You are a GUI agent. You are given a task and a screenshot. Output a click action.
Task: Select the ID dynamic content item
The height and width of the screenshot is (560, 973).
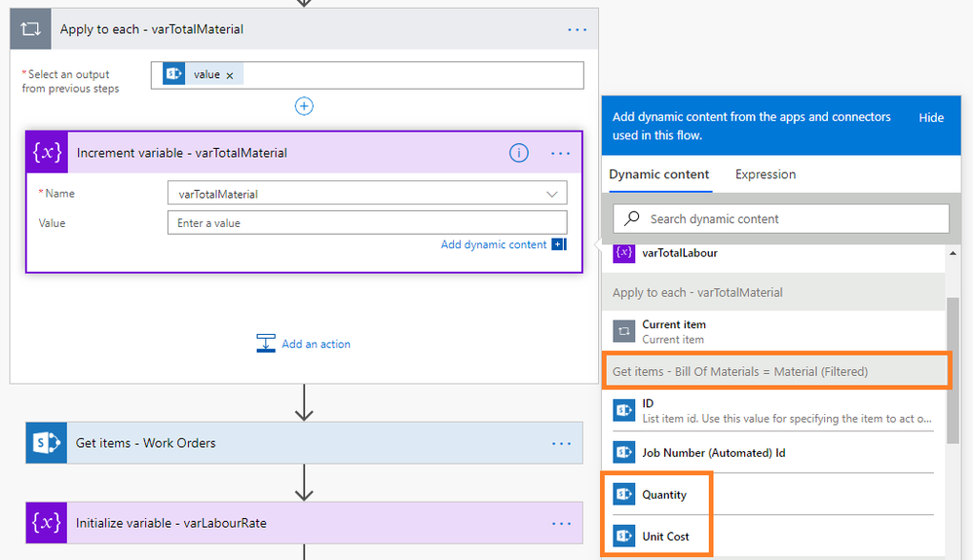click(773, 411)
